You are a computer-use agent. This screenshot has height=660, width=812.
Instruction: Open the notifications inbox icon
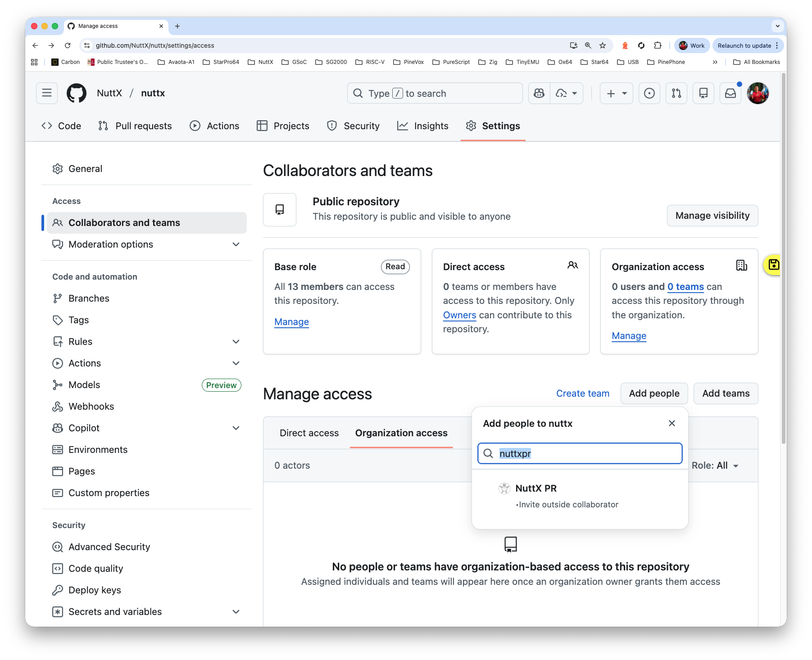730,93
